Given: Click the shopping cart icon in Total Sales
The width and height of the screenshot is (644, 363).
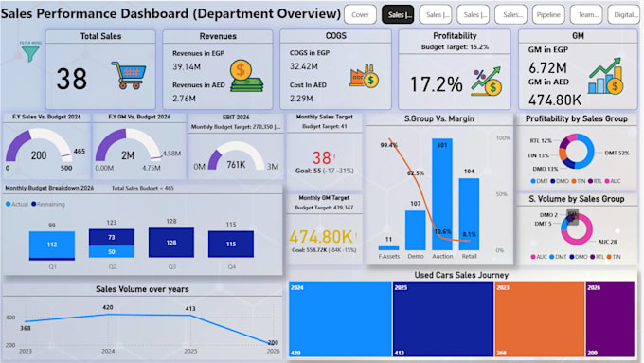Looking at the screenshot, I should (x=129, y=75).
